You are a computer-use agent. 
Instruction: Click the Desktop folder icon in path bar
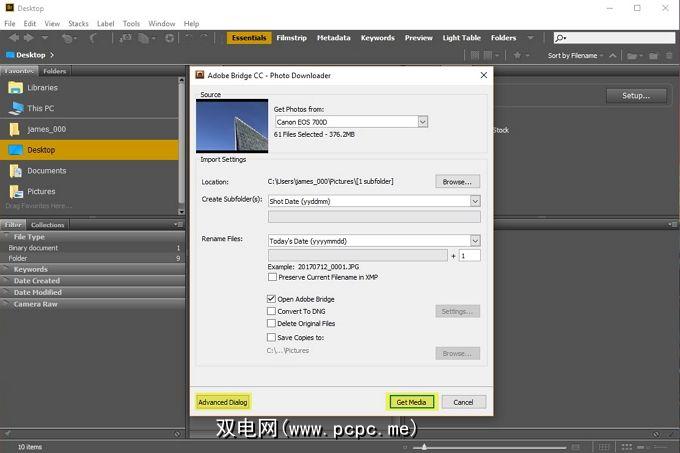tap(10, 55)
